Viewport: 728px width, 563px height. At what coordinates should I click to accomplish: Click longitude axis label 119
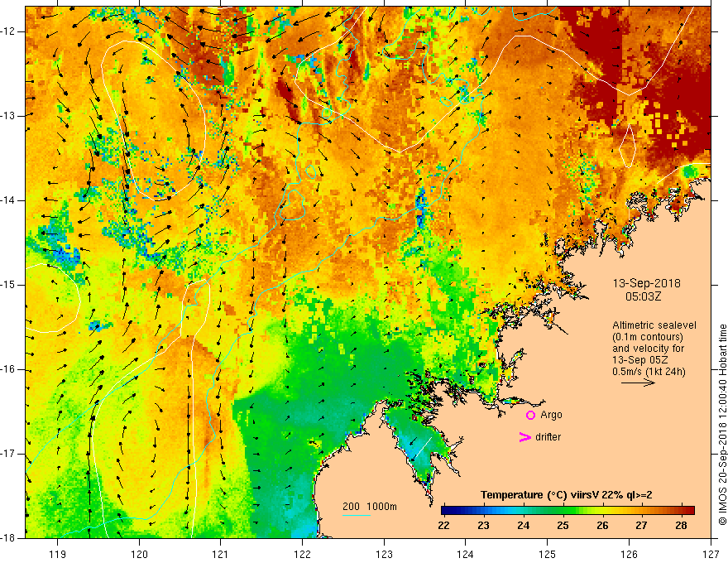click(58, 554)
